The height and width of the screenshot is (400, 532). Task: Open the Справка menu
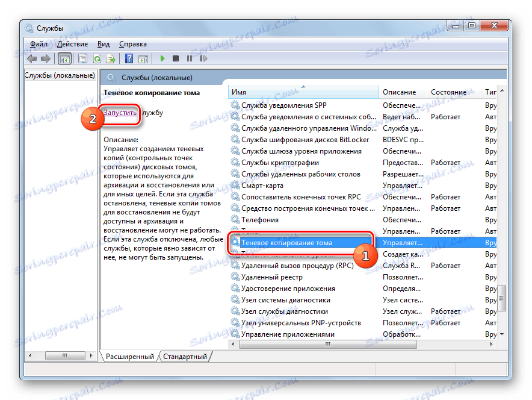133,44
